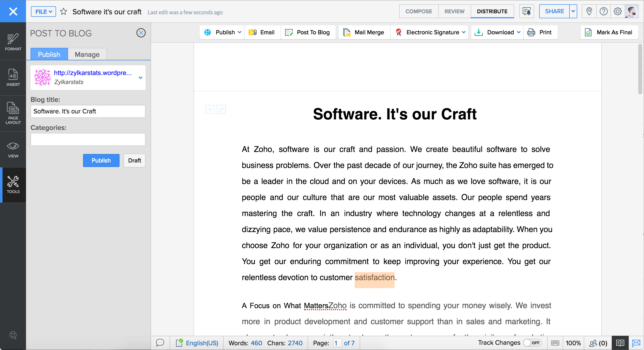Screen dimensions: 644x350
Task: Open the Format sidebar panel
Action: [13, 42]
